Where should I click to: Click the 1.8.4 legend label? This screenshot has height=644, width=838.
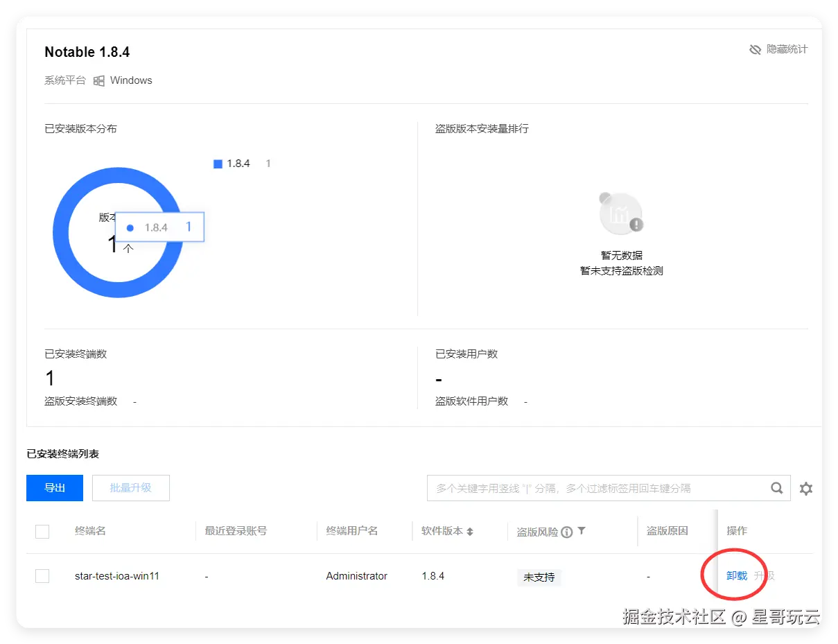pyautogui.click(x=238, y=164)
